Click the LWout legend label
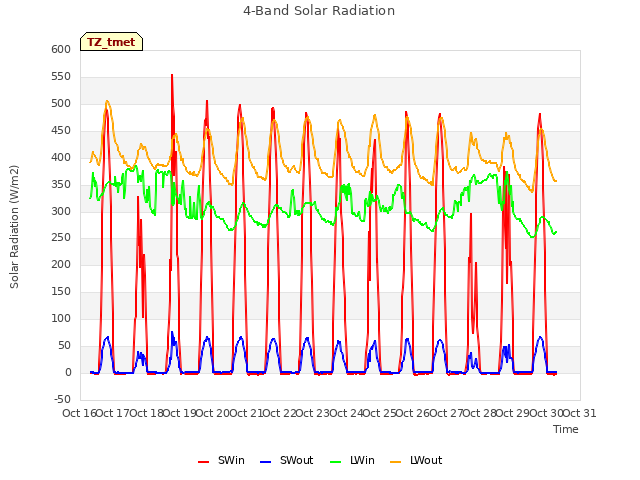 pos(426,460)
